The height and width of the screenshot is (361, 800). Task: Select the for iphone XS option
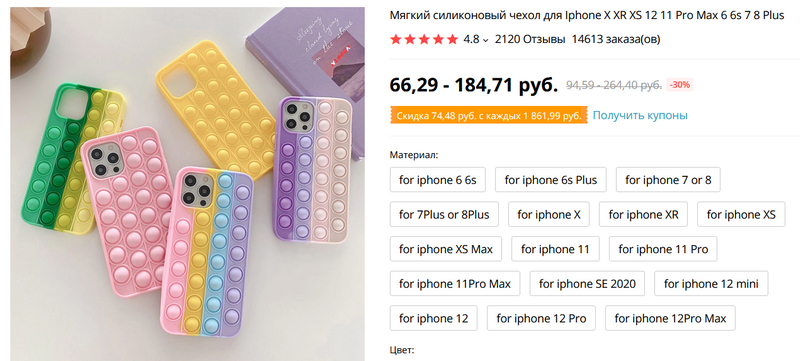pyautogui.click(x=741, y=215)
